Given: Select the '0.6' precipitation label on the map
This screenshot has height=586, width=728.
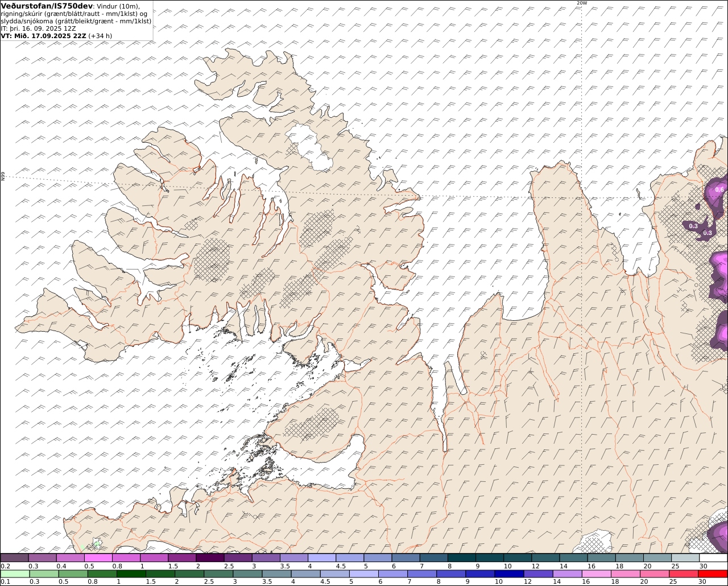Looking at the screenshot, I should coord(719,189).
